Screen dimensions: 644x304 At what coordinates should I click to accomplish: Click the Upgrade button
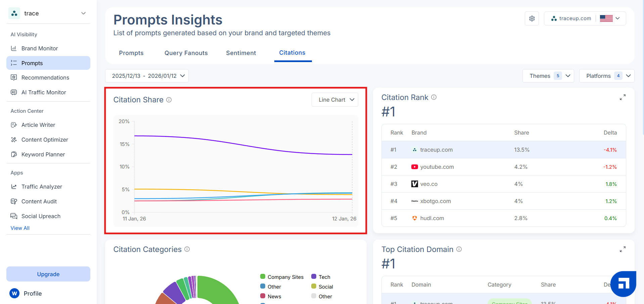click(48, 274)
